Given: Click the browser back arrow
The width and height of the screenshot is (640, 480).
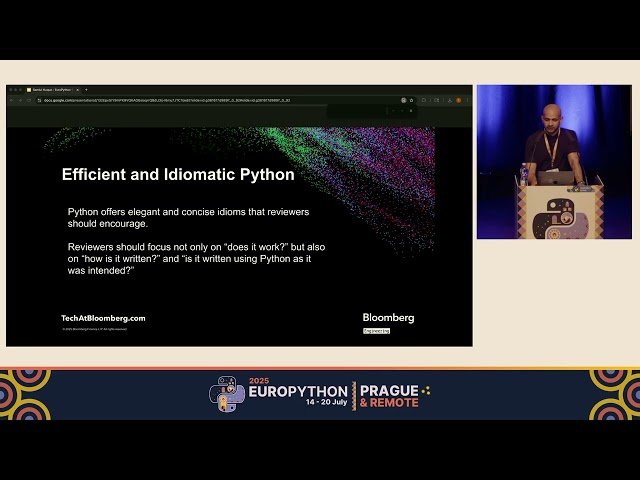Looking at the screenshot, I should (x=12, y=100).
